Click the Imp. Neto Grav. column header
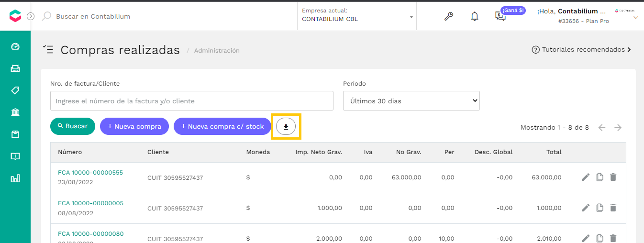 (x=319, y=152)
